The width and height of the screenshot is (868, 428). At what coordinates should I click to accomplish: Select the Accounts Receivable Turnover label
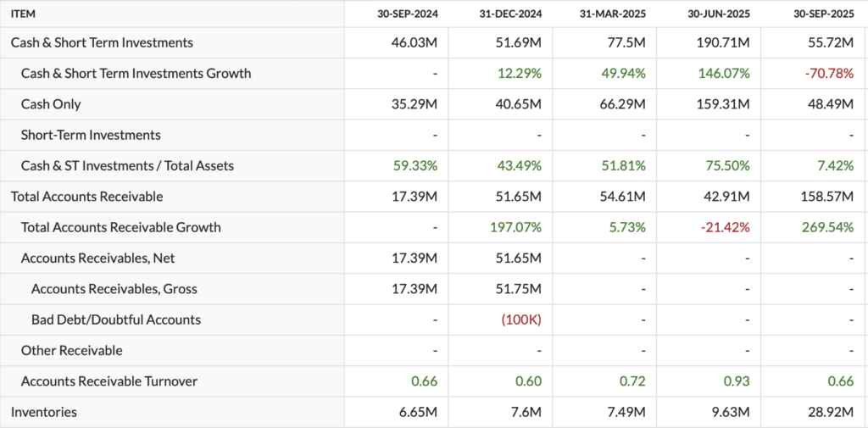(109, 381)
